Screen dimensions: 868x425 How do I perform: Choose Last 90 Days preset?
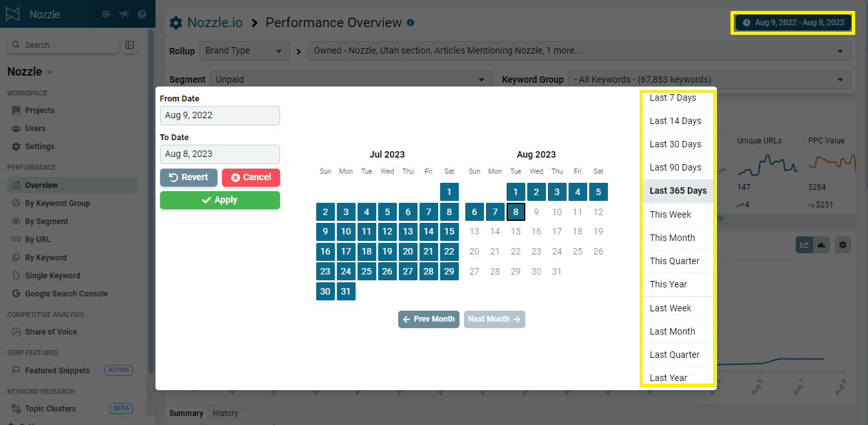(x=678, y=167)
